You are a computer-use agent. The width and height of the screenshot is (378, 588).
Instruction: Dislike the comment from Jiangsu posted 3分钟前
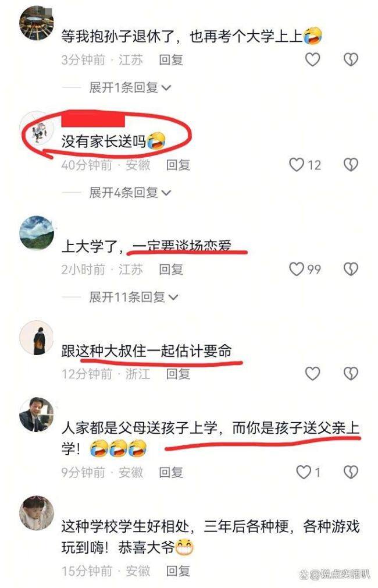[351, 59]
